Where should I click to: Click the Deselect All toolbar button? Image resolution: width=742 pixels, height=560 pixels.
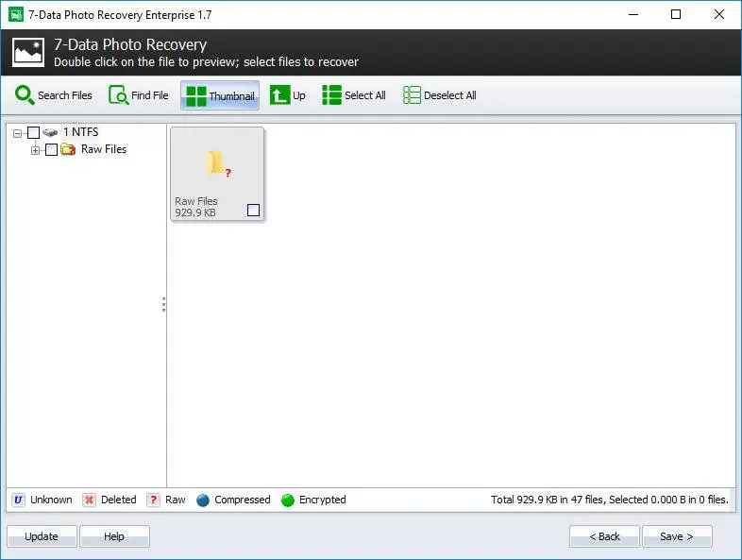pos(440,95)
